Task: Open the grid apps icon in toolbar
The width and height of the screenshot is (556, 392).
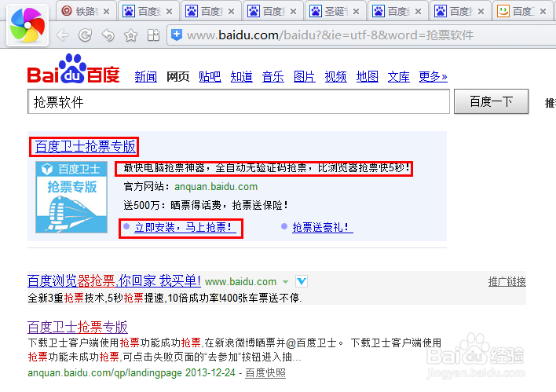Action: pyautogui.click(x=154, y=35)
